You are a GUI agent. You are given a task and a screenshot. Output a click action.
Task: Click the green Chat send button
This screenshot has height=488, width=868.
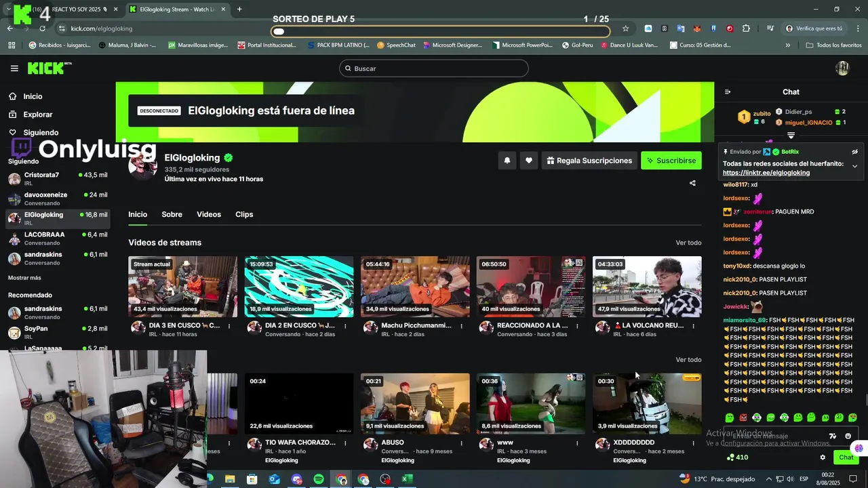[846, 457]
